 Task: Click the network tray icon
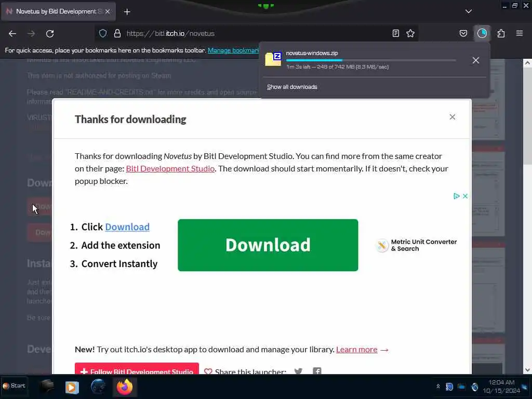click(461, 387)
